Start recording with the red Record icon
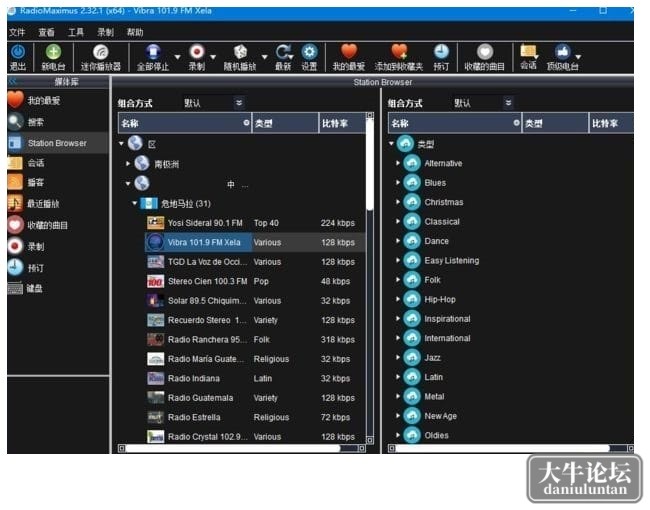 point(196,52)
